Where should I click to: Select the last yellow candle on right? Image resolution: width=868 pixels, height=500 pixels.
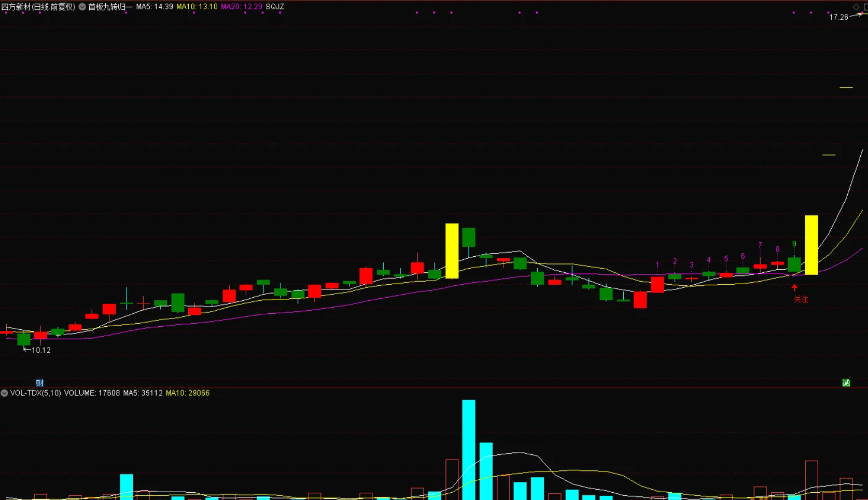811,245
